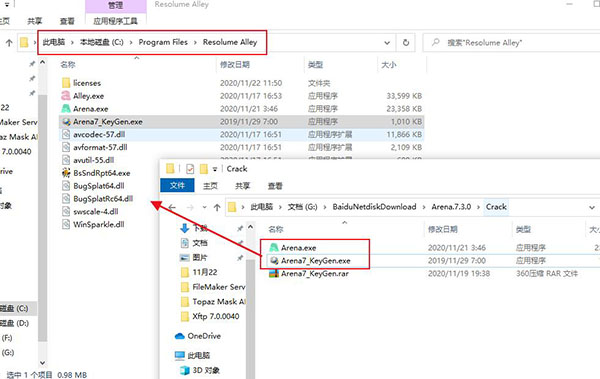The height and width of the screenshot is (379, 600).
Task: Open 共享 tab in Resolume Alley window
Action: point(34,21)
